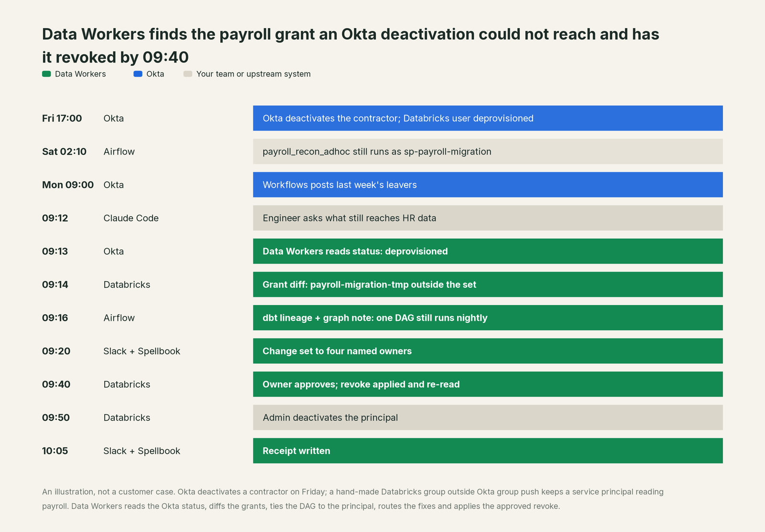Click the "Owner approves; revoke applied" bar
765x532 pixels.
(488, 384)
